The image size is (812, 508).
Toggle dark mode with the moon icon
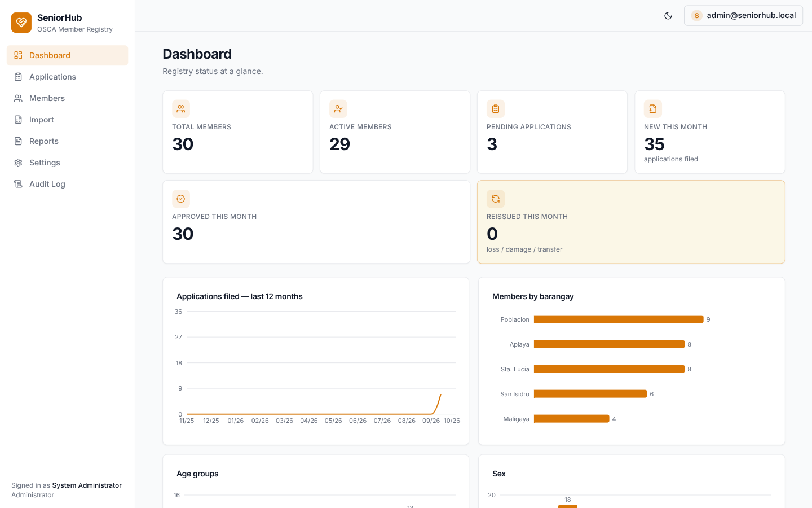coord(668,16)
